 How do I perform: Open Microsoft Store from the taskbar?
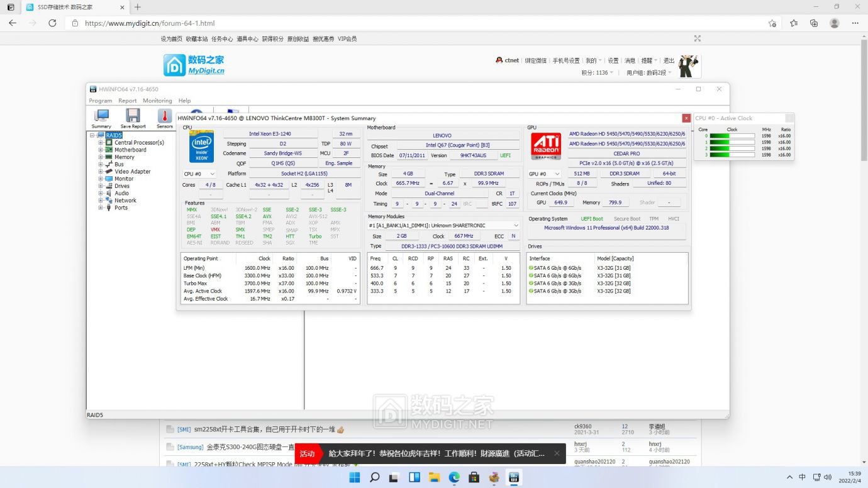[474, 477]
